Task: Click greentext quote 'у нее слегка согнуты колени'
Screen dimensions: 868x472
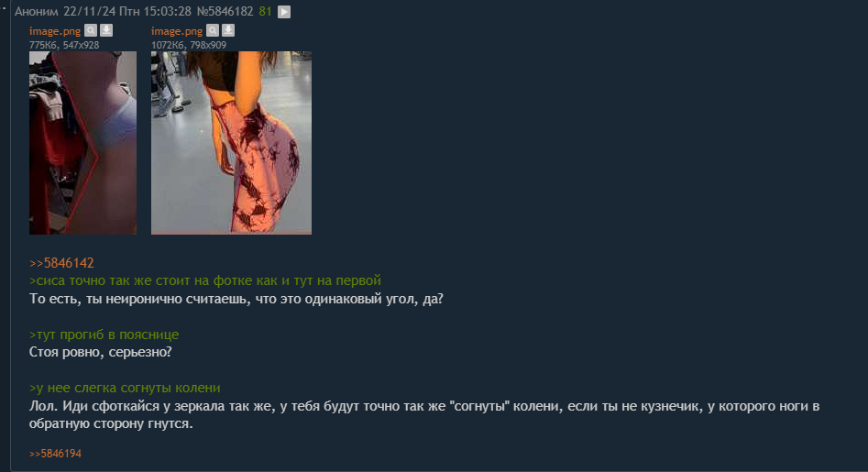Action: coord(125,388)
